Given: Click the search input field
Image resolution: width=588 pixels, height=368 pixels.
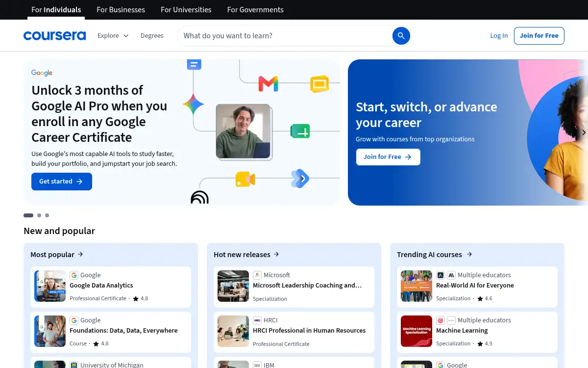Looking at the screenshot, I should [x=285, y=36].
